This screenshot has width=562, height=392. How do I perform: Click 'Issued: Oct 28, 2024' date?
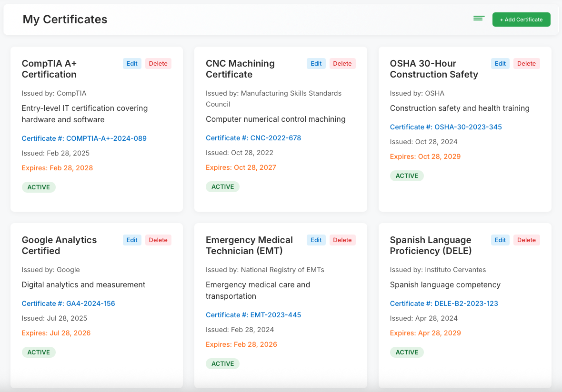[x=424, y=142]
